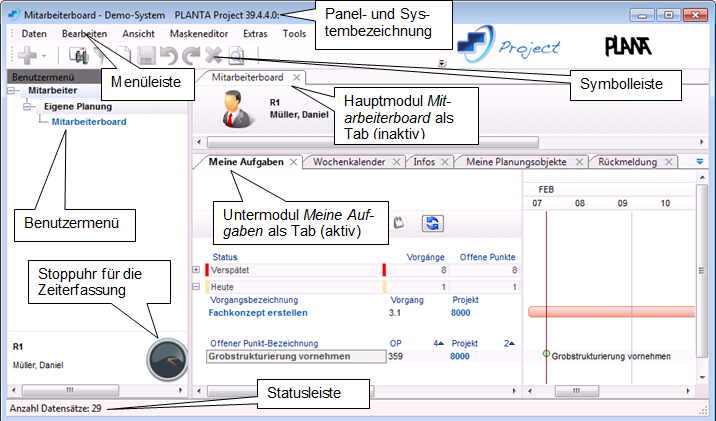Click the user menu horizontal scrollbar thumb

tap(70, 390)
